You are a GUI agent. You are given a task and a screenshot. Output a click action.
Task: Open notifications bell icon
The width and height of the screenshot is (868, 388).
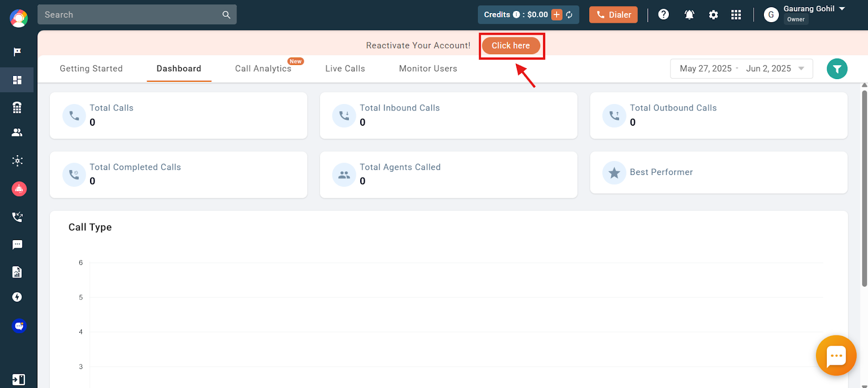(689, 15)
